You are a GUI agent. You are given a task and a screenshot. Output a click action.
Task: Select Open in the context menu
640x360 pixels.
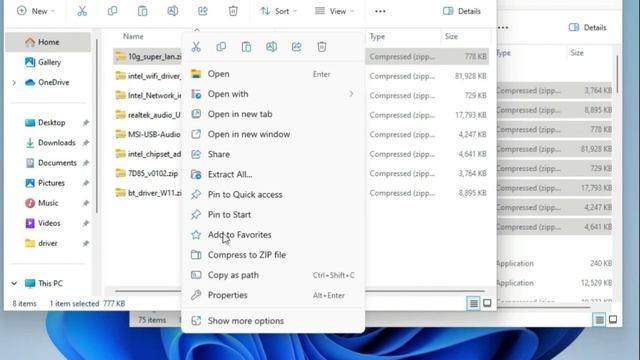(x=273, y=74)
